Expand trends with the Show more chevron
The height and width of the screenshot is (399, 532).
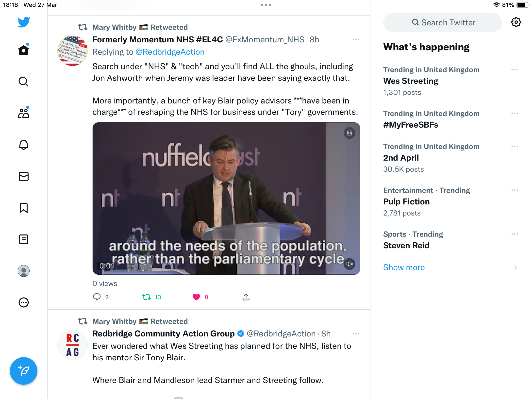click(x=515, y=267)
